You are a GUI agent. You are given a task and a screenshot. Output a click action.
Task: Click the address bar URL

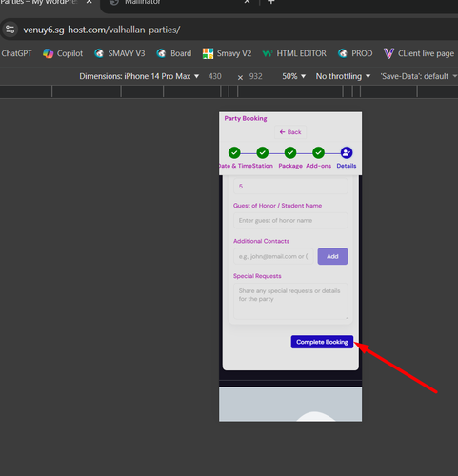[102, 30]
